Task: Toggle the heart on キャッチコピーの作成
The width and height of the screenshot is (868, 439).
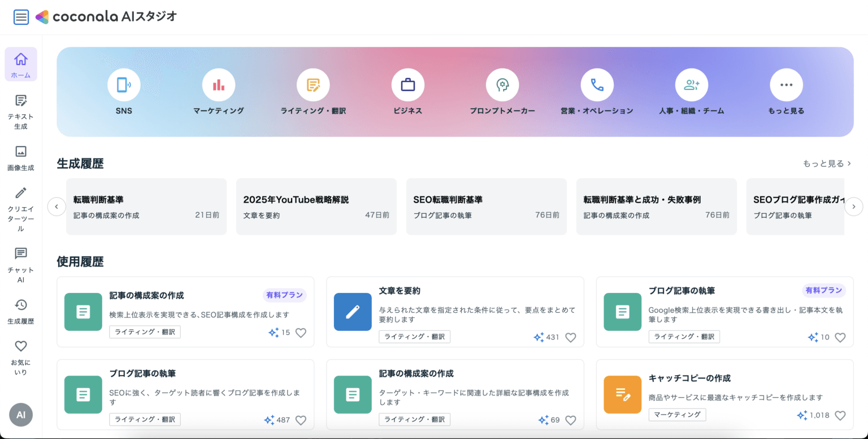Action: pyautogui.click(x=840, y=415)
